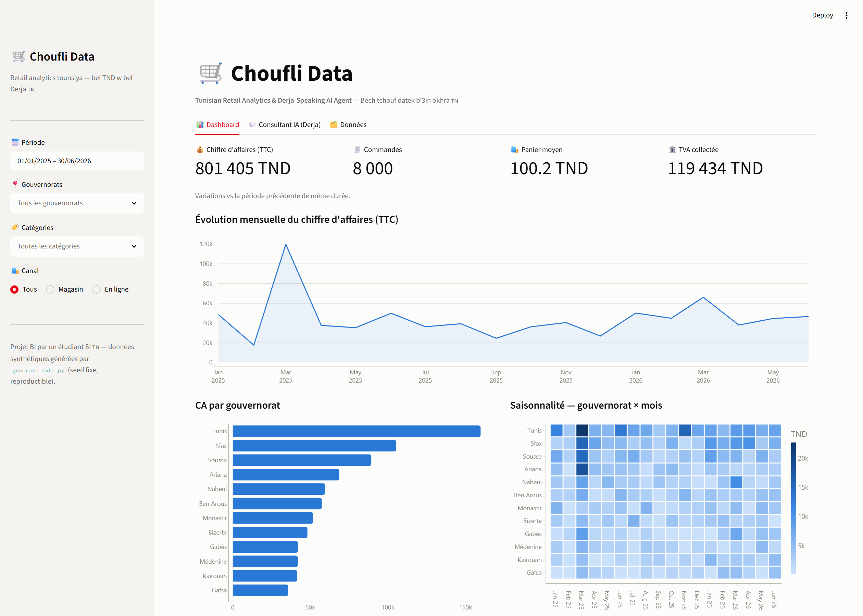Click the shopping bags icon beside Panier moyen
Viewport: 863px width, 616px height.
[x=515, y=150]
